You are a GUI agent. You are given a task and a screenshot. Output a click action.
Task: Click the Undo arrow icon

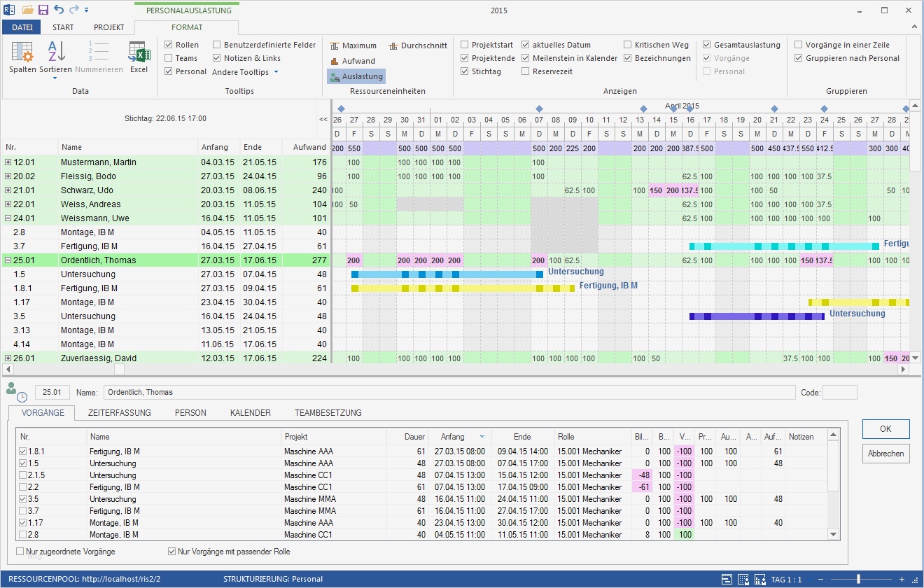coord(58,10)
